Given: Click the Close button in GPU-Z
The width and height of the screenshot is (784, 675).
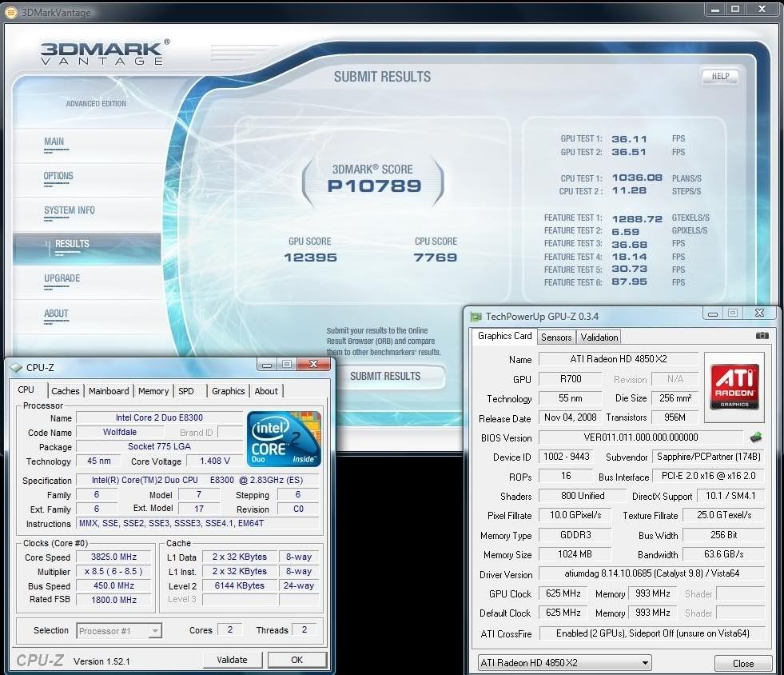Looking at the screenshot, I should tap(743, 663).
